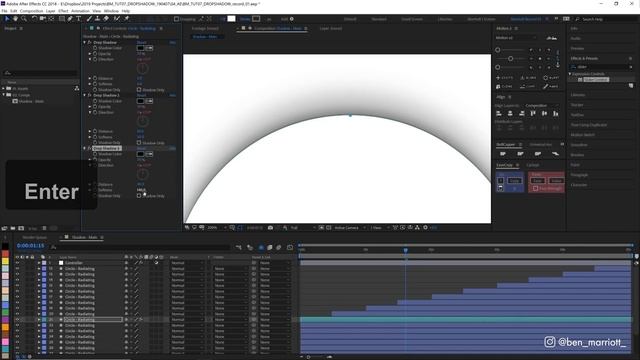Screen dimensions: 640x360
Task: Expand the Character panel
Action: pyautogui.click(x=579, y=185)
